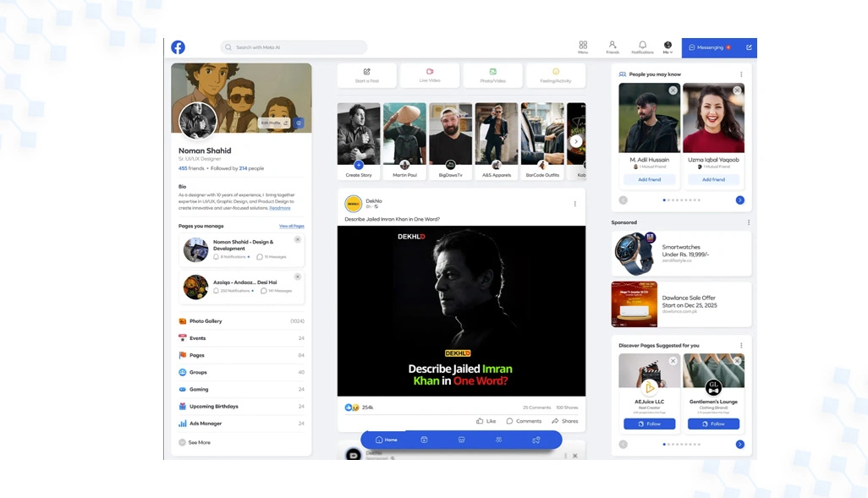The width and height of the screenshot is (868, 498).
Task: Open Ads Manager in sidebar
Action: pos(241,424)
